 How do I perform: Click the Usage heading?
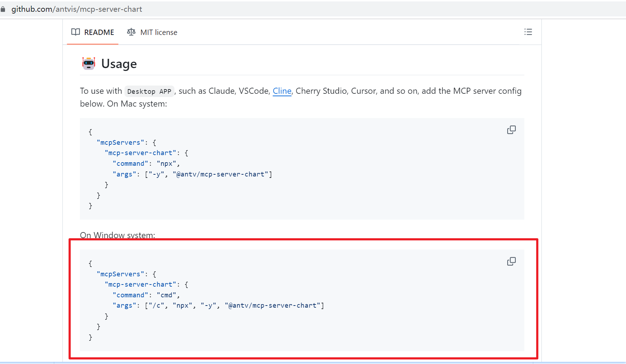(119, 64)
